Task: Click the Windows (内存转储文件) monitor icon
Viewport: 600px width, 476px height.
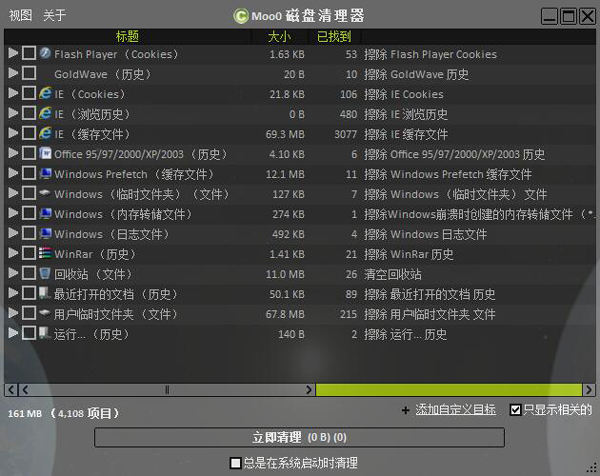Action: (x=45, y=213)
